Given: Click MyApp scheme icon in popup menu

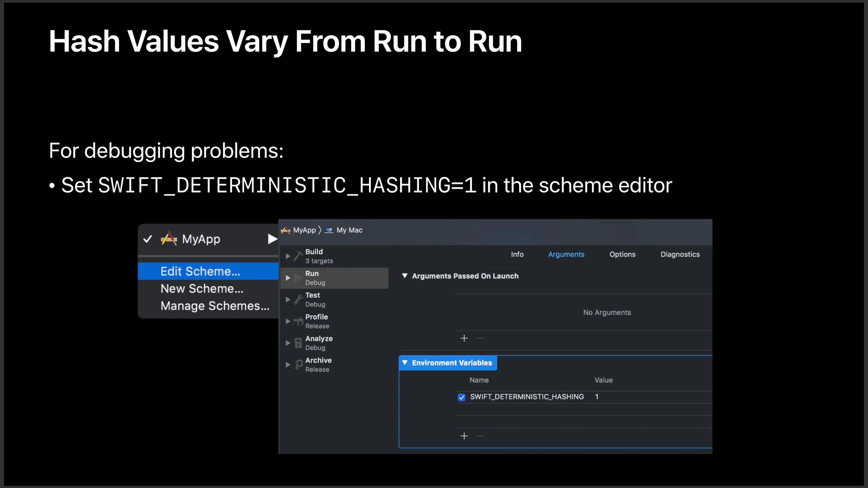Looking at the screenshot, I should tap(169, 239).
